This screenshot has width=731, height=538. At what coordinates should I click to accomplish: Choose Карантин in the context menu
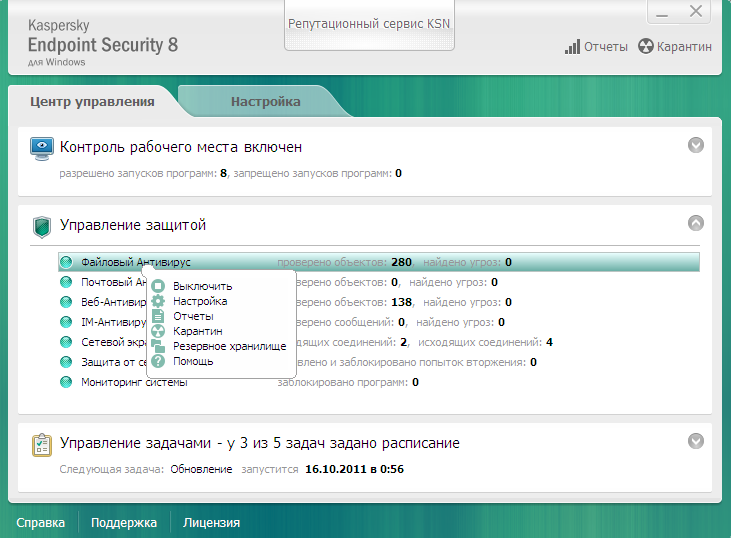coord(198,331)
